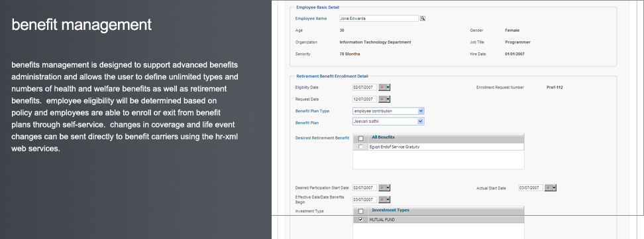Open calendar for Effective Date/Date Benefits Begin
The height and width of the screenshot is (239, 644).
coord(384,200)
